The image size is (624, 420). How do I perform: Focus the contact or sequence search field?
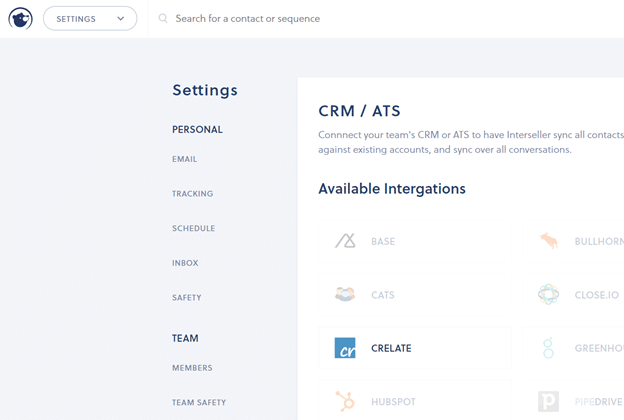tap(248, 19)
